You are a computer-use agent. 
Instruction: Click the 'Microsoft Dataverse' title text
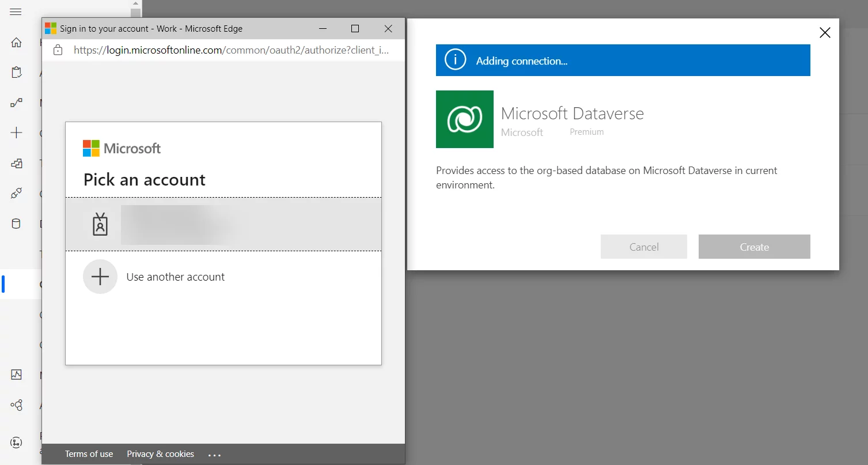click(573, 113)
